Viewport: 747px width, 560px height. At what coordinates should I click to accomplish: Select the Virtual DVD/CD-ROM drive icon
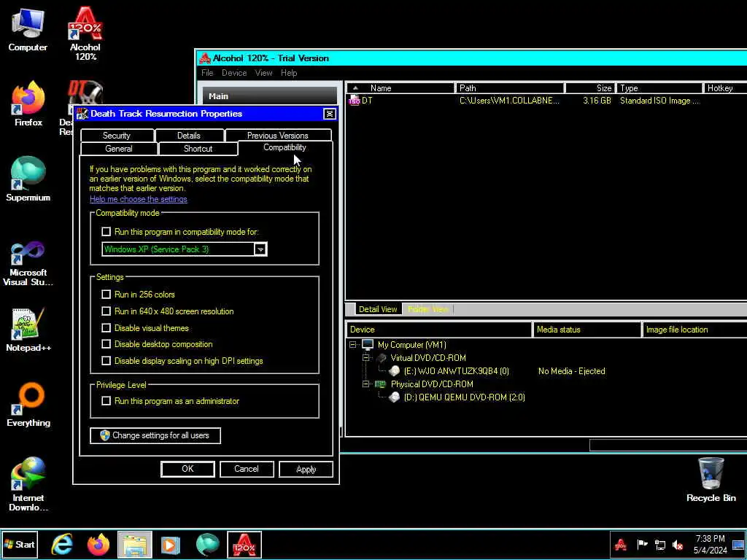pos(381,358)
